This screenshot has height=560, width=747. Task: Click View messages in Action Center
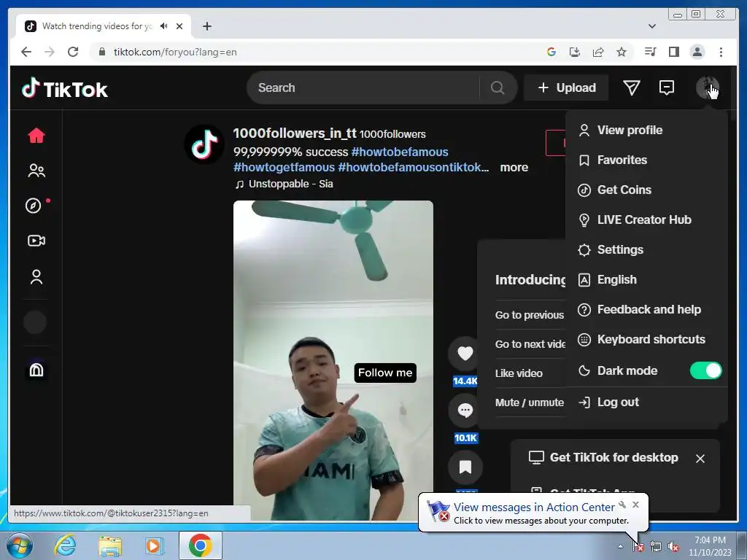click(x=534, y=507)
